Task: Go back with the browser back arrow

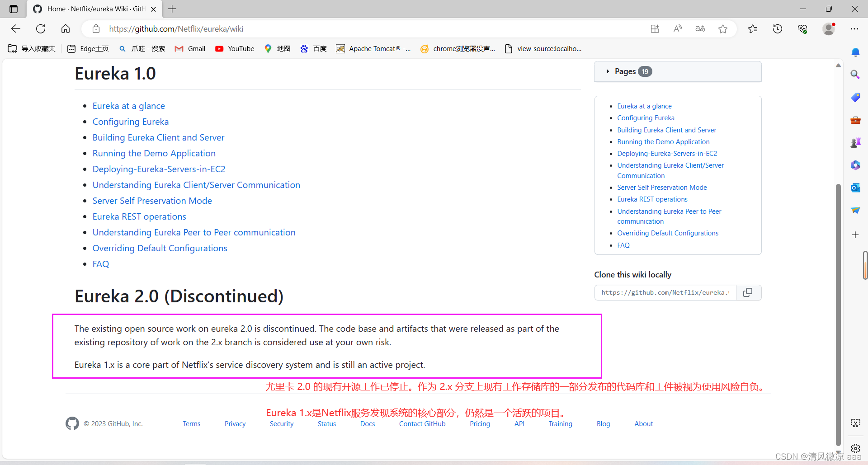Action: (16, 29)
